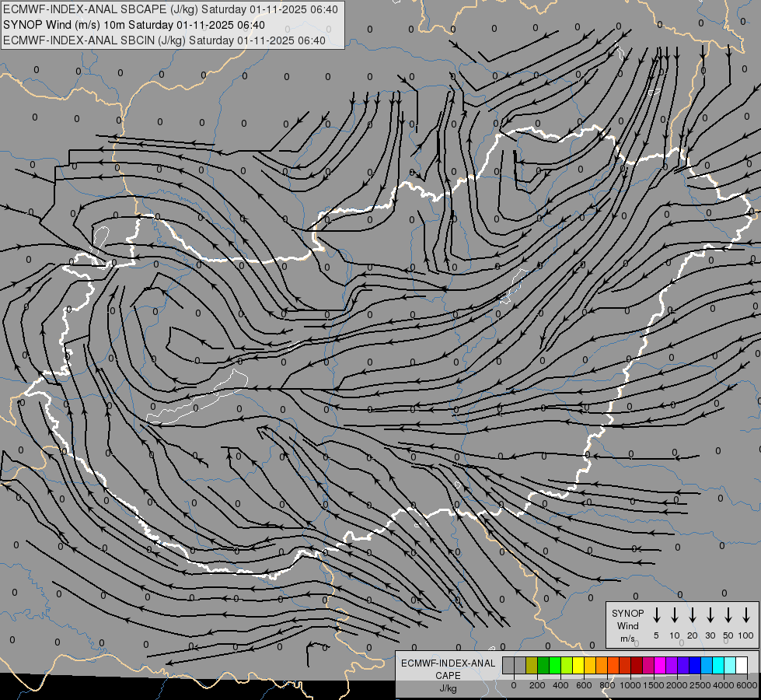Click the 0 tick label in CAPE colorbar

coord(514,685)
